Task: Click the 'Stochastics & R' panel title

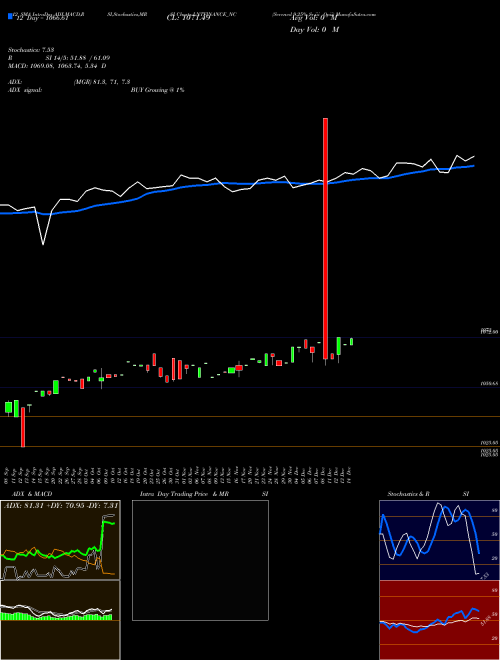Action: [x=408, y=494]
